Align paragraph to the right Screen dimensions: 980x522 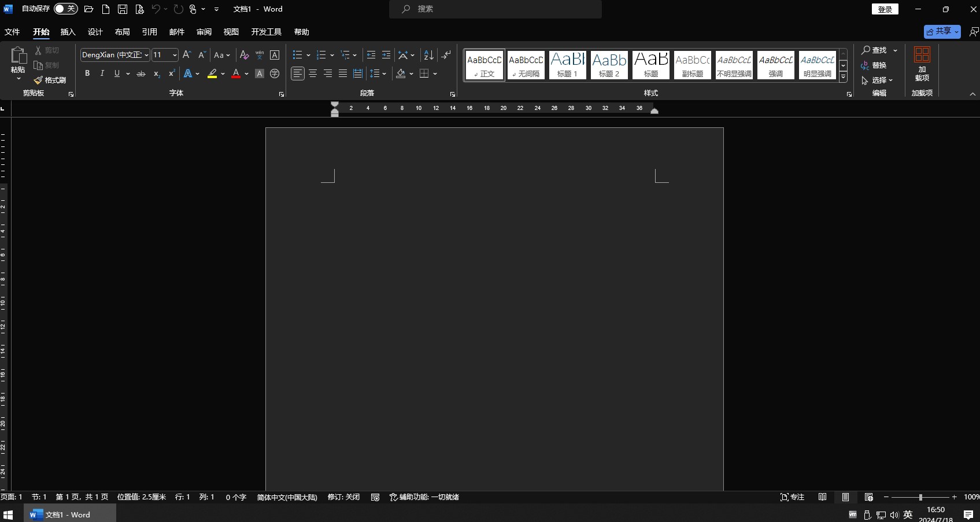tap(328, 73)
